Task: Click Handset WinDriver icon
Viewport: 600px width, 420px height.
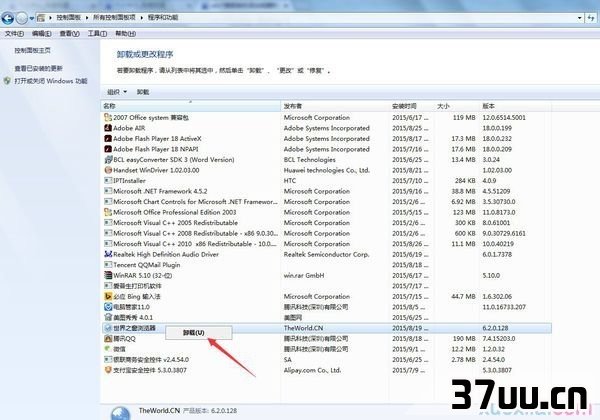Action: tap(108, 170)
